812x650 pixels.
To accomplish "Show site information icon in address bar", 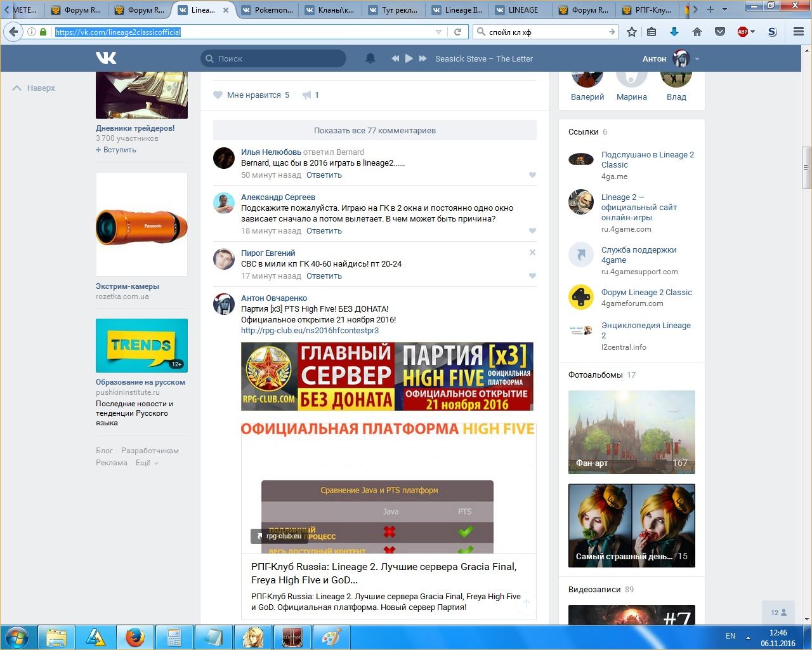I will (31, 32).
